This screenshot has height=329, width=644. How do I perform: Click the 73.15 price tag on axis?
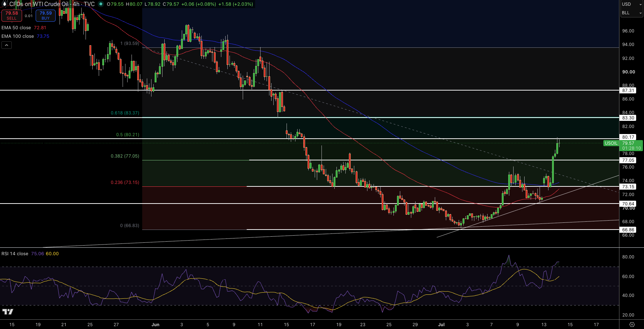628,187
